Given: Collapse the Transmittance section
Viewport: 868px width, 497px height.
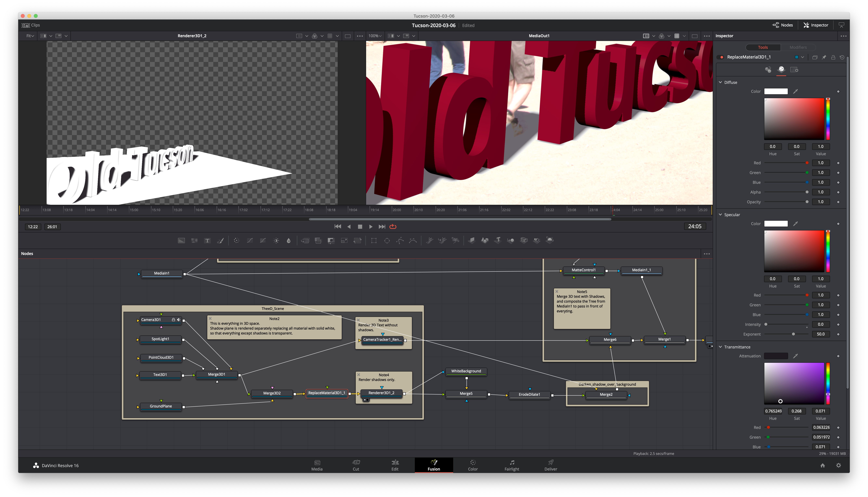Looking at the screenshot, I should point(720,347).
